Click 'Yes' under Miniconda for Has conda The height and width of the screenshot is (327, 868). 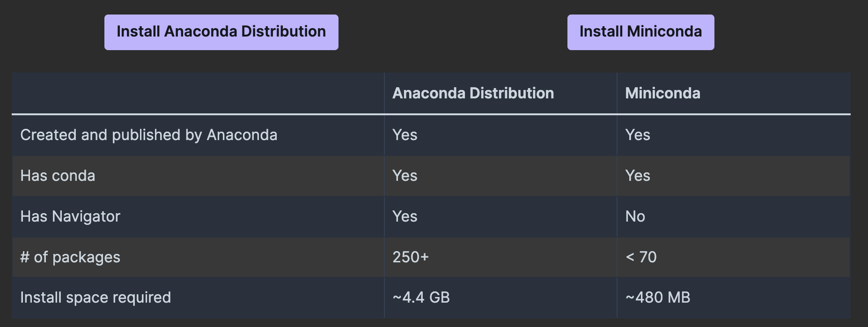637,176
